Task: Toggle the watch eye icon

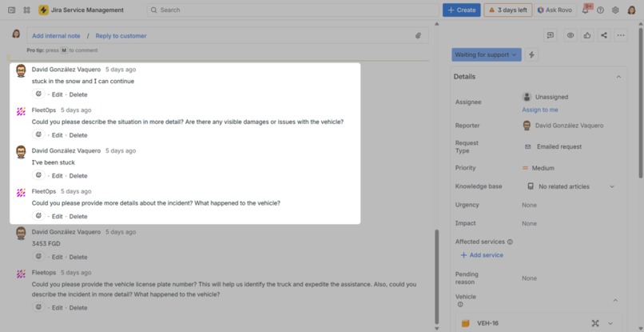Action: tap(570, 35)
